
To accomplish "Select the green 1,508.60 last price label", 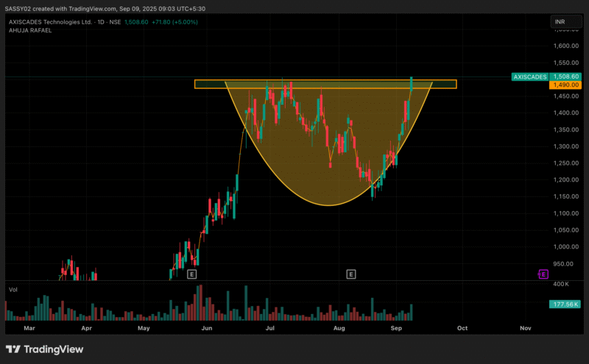I will (x=566, y=76).
